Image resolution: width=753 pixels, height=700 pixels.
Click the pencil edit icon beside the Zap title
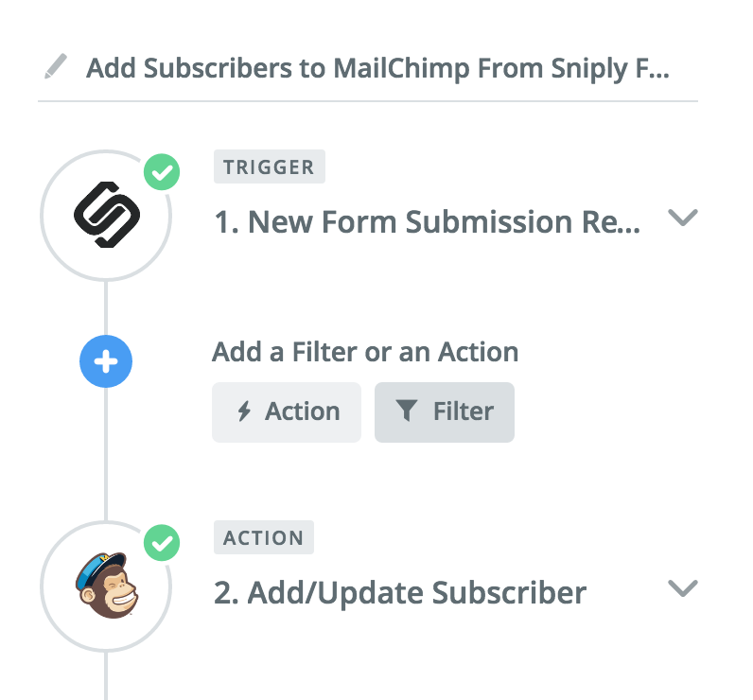pos(55,66)
